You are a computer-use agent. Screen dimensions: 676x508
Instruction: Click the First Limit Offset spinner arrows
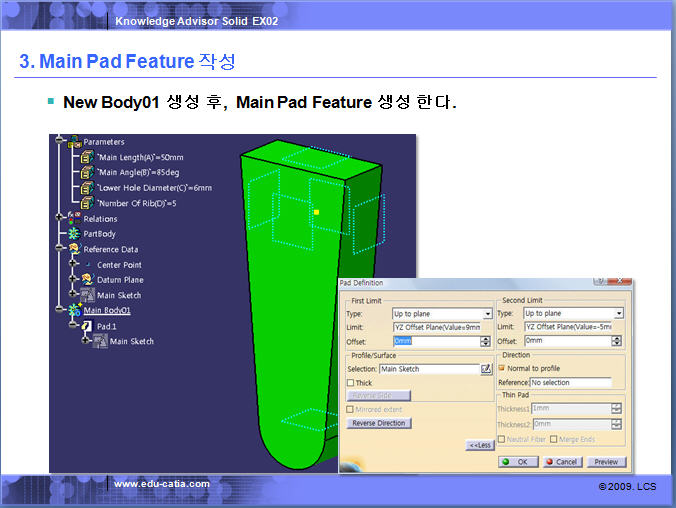(x=486, y=341)
